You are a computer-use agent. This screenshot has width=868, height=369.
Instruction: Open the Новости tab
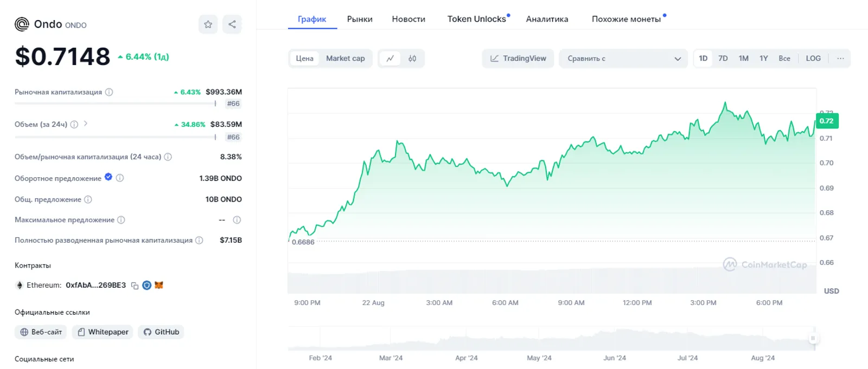click(409, 19)
